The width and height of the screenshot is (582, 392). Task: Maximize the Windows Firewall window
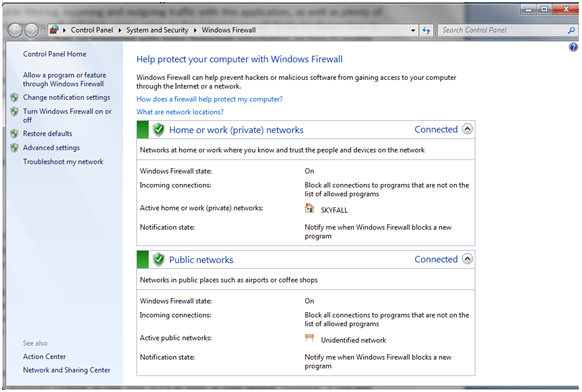(x=545, y=9)
